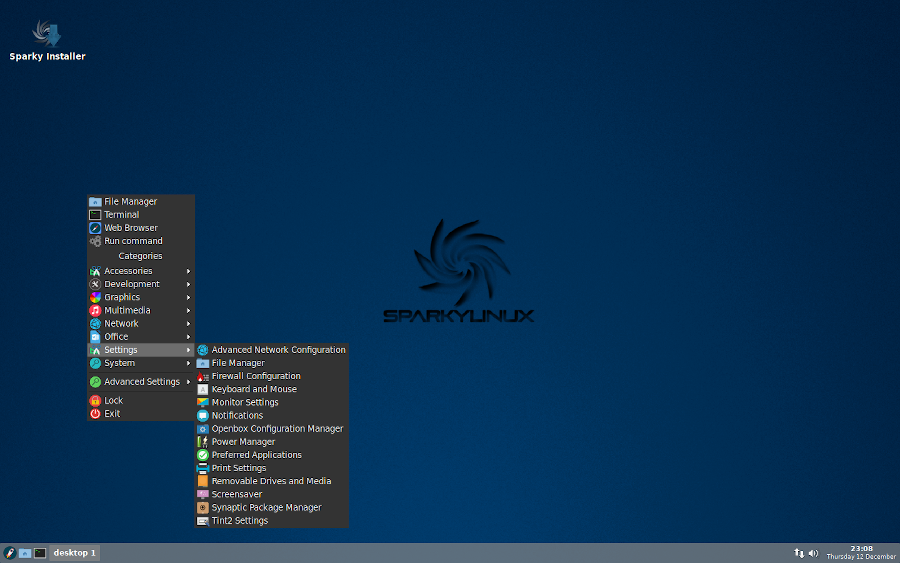Open Tint2 Settings entry
This screenshot has height=563, width=900.
(x=271, y=521)
